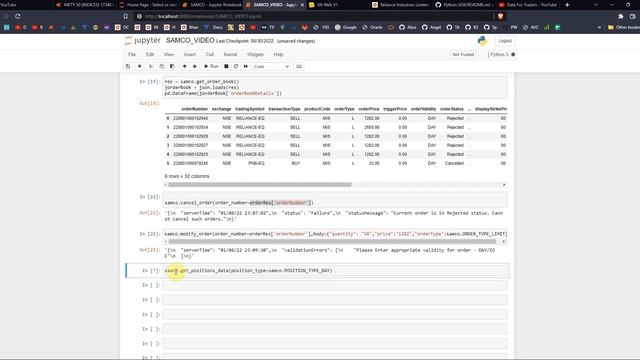
Task: Copy selected cells icon
Action: point(162,67)
